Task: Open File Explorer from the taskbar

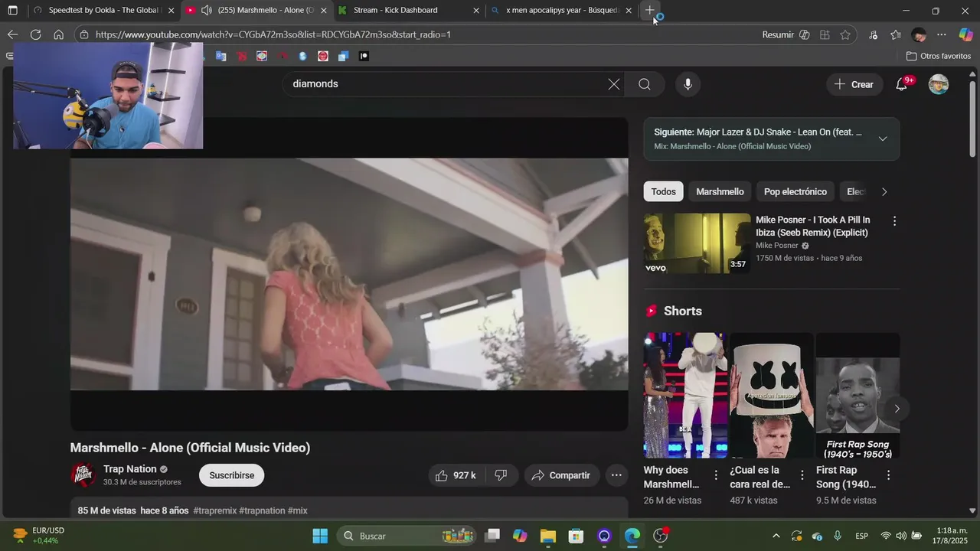Action: [548, 536]
